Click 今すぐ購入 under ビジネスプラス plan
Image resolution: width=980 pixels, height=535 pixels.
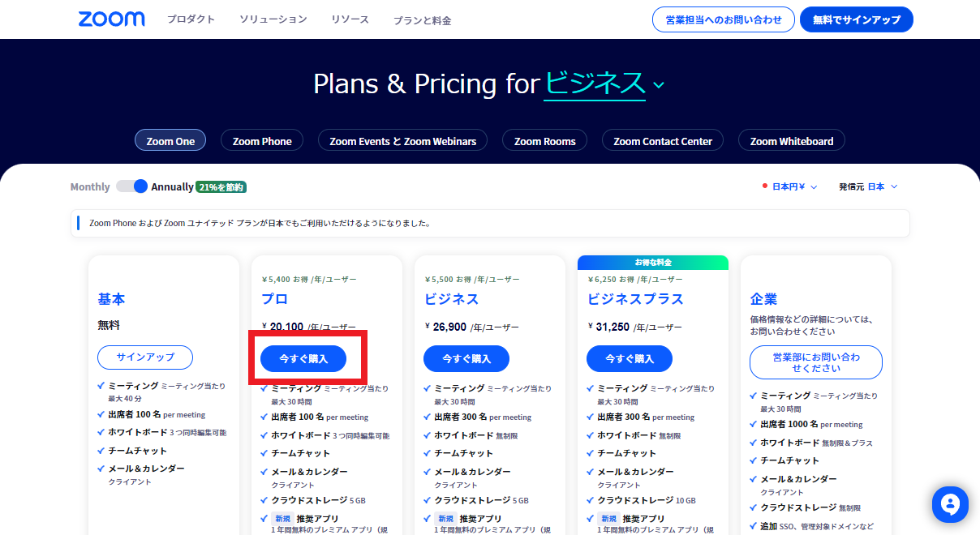(630, 358)
